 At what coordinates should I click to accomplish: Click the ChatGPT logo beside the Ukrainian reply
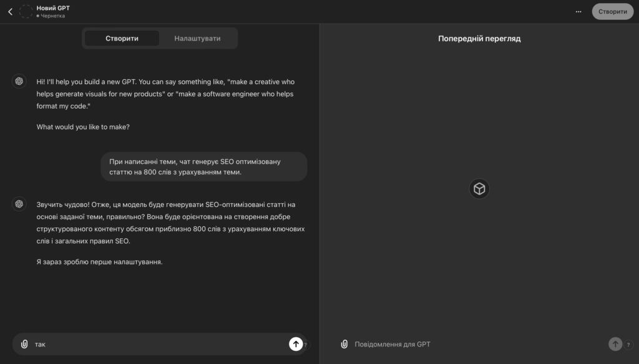tap(19, 204)
